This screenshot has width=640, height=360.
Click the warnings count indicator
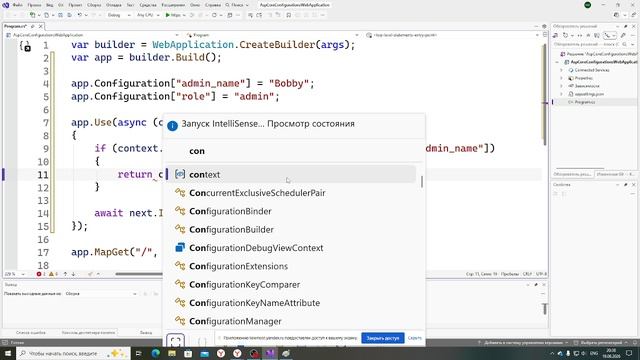point(53,274)
